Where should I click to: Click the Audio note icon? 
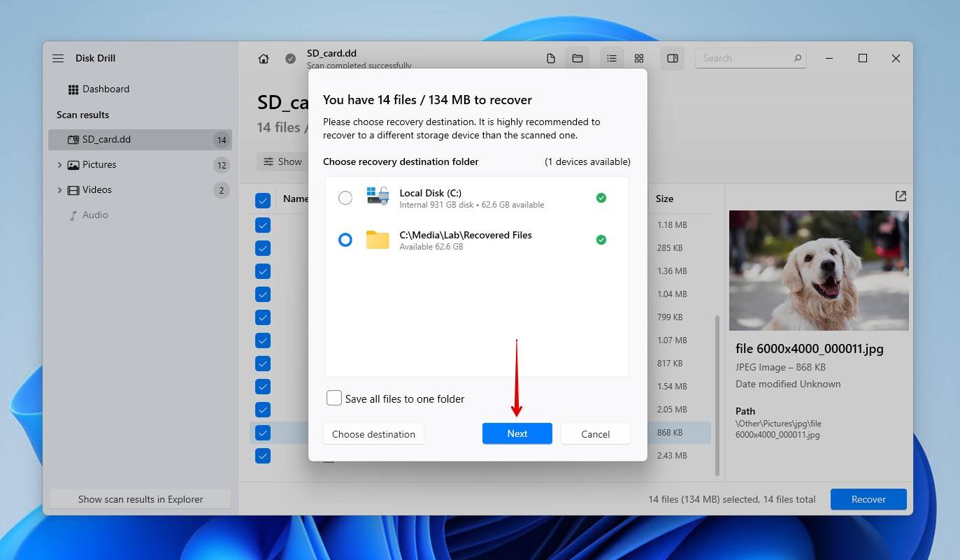(73, 215)
